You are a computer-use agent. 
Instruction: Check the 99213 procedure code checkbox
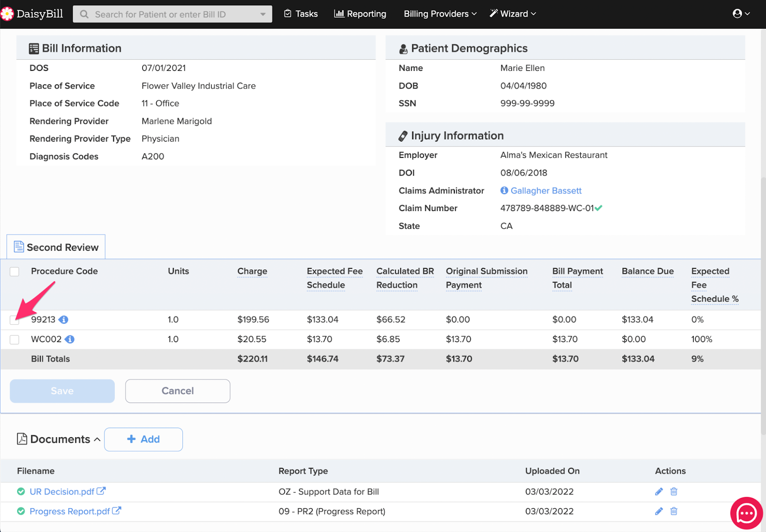point(14,320)
